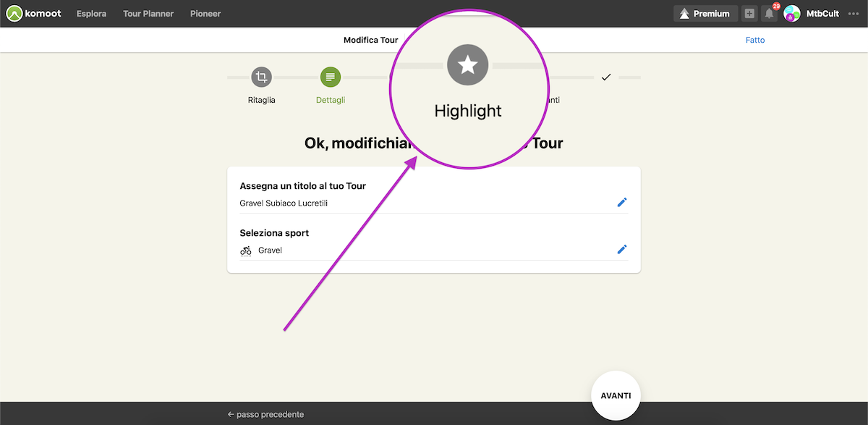Click the Premium button
This screenshot has height=425, width=868.
pos(705,14)
